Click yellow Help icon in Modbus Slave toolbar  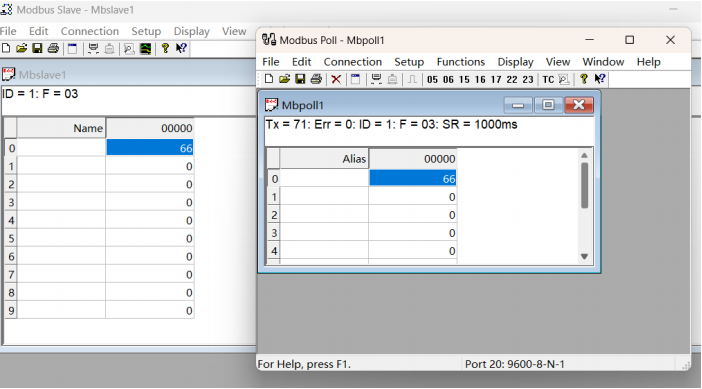(165, 48)
